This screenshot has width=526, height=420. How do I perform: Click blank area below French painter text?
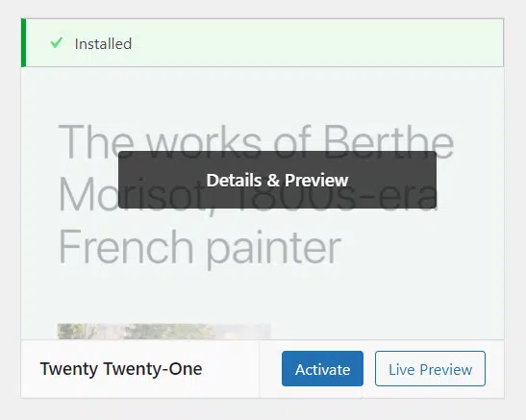pos(262,295)
